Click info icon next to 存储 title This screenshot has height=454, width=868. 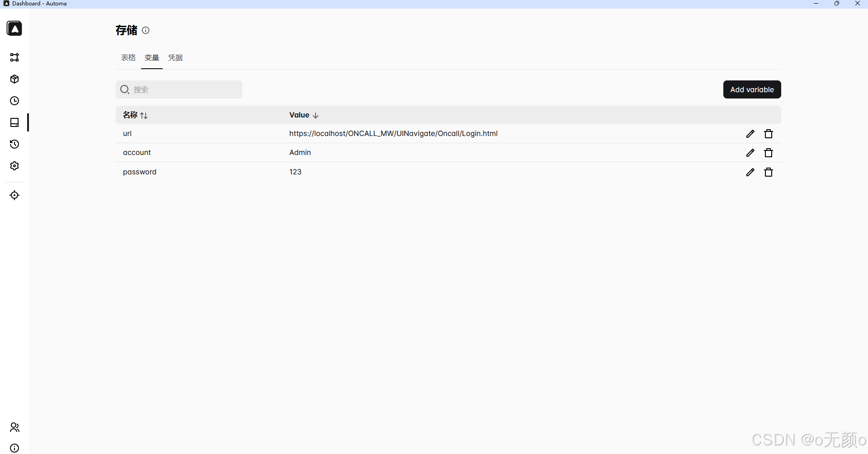pyautogui.click(x=146, y=30)
